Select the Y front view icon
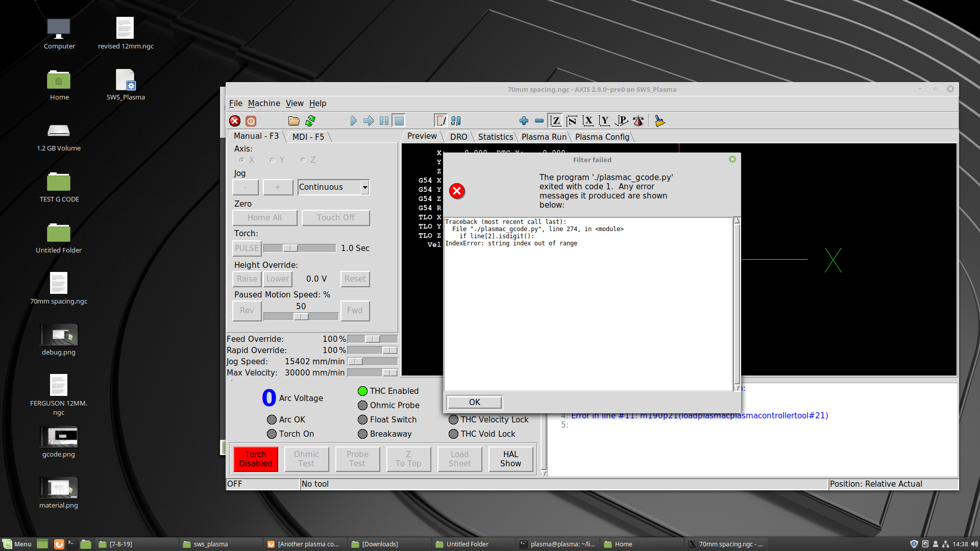The width and height of the screenshot is (980, 551). pyautogui.click(x=604, y=121)
